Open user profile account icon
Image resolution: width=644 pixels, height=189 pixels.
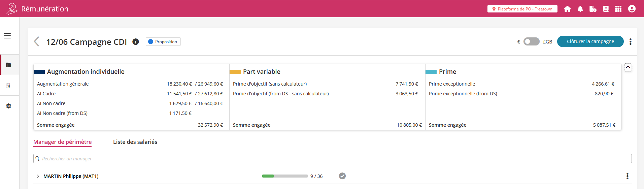pos(632,9)
